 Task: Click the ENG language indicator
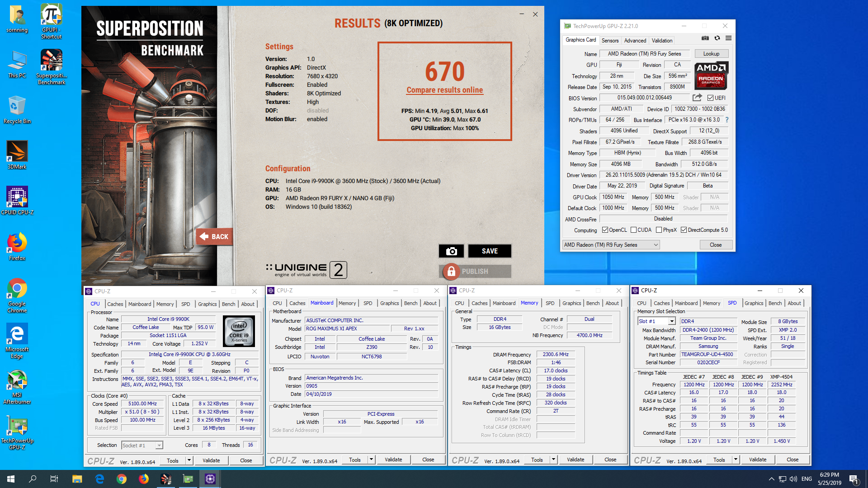pyautogui.click(x=807, y=479)
